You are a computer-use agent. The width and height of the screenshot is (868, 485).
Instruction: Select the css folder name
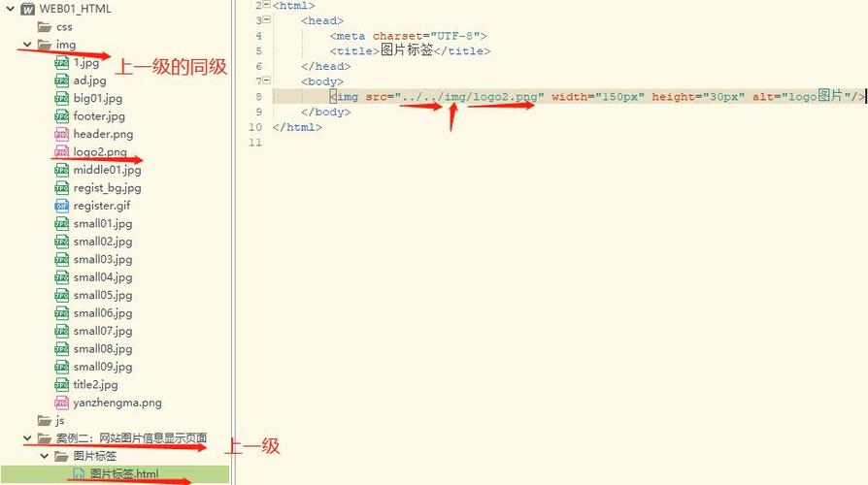pos(64,26)
